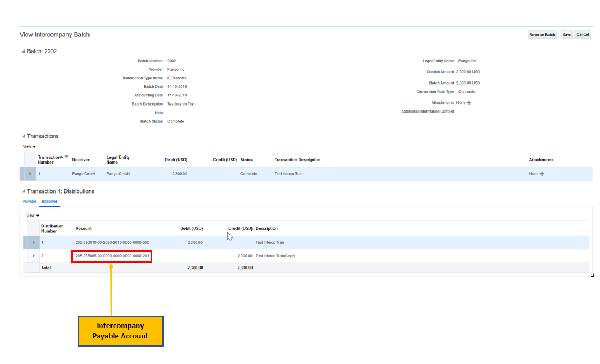The image size is (600, 364).
Task: Add an attachment to the batch header
Action: click(x=469, y=103)
